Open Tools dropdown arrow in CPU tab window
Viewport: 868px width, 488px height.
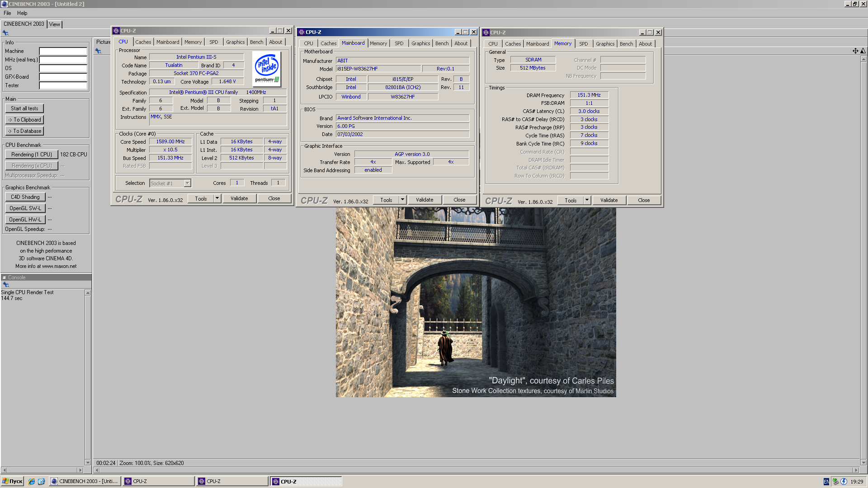pyautogui.click(x=217, y=198)
